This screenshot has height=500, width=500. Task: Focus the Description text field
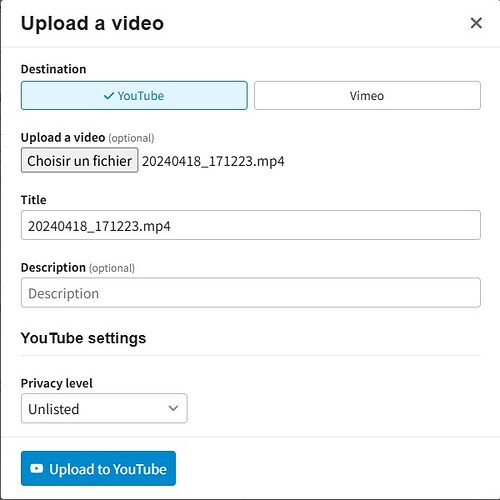(251, 293)
